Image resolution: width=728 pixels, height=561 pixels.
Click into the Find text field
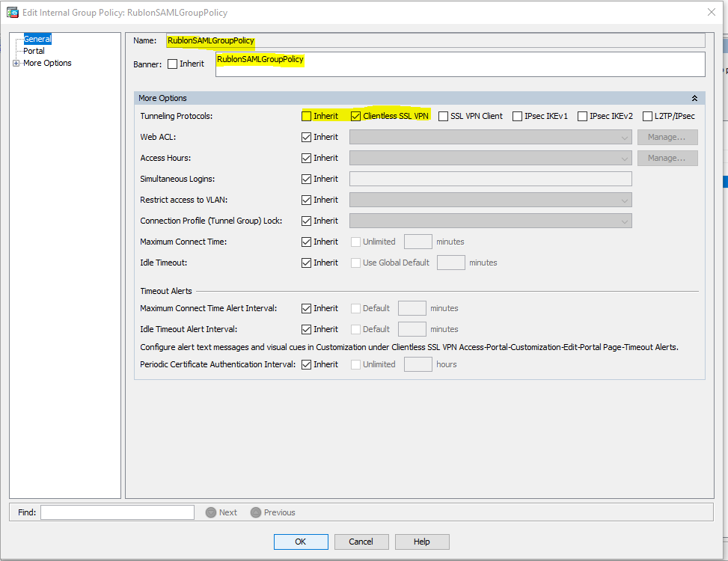[117, 512]
